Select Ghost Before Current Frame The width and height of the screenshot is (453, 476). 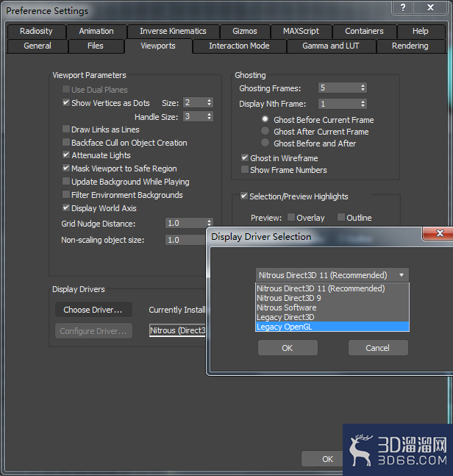click(x=265, y=119)
